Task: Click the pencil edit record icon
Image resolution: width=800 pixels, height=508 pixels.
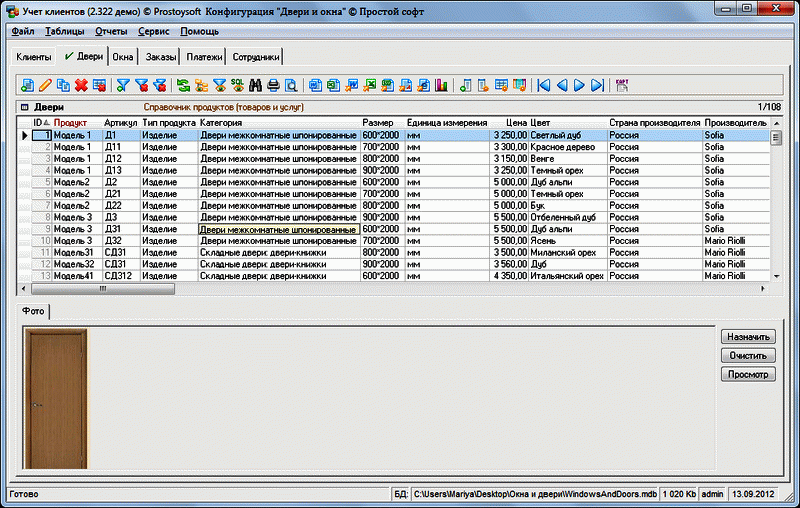Action: point(44,85)
